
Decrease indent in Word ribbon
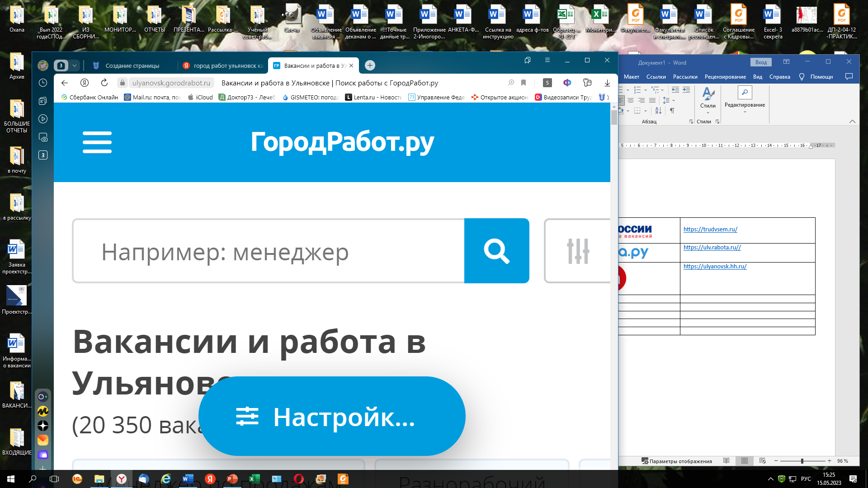coord(675,90)
